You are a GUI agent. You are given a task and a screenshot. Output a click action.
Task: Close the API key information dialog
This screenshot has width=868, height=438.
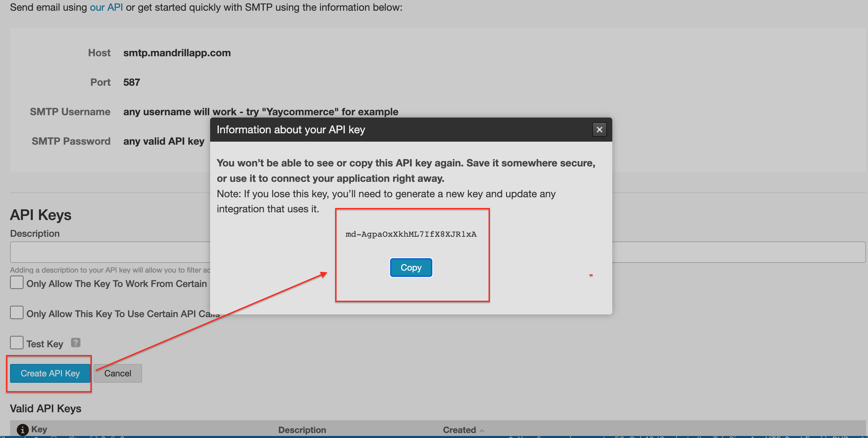click(x=599, y=130)
